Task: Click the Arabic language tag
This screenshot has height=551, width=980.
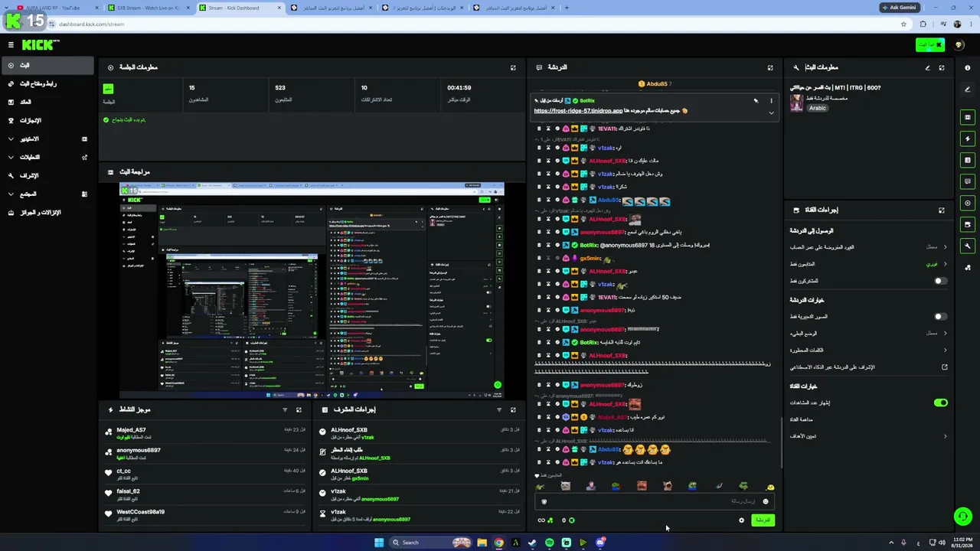Action: [818, 108]
